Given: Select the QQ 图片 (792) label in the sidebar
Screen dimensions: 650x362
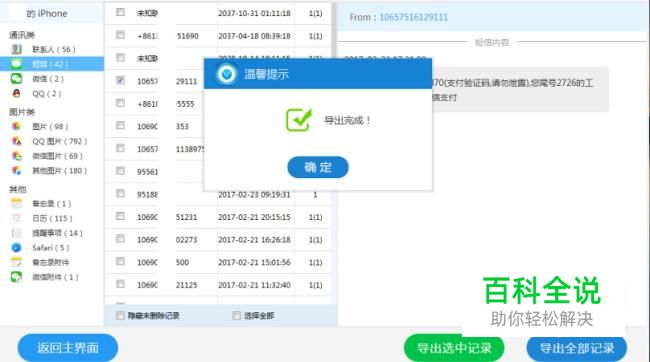Looking at the screenshot, I should [x=60, y=141].
